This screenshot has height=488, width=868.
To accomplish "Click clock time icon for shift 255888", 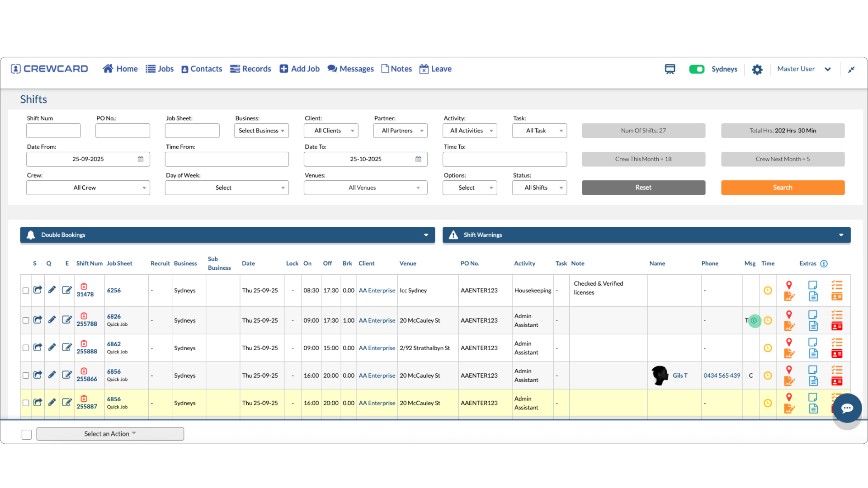I will click(x=768, y=348).
